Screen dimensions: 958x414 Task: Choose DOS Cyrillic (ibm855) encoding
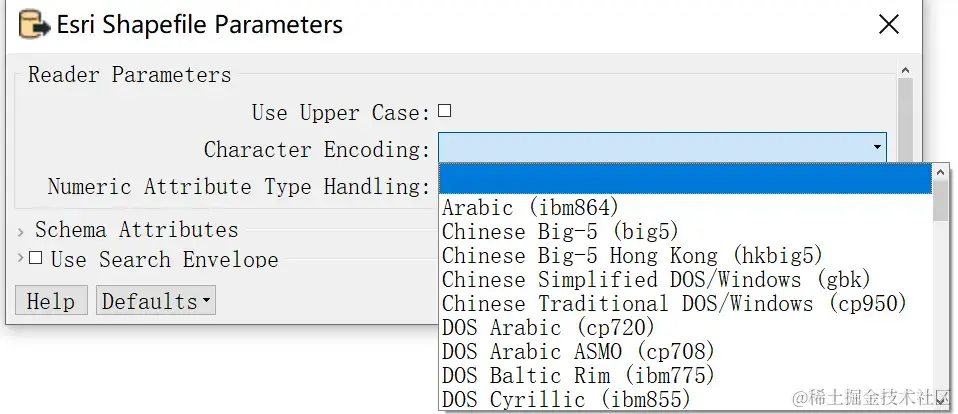[566, 400]
